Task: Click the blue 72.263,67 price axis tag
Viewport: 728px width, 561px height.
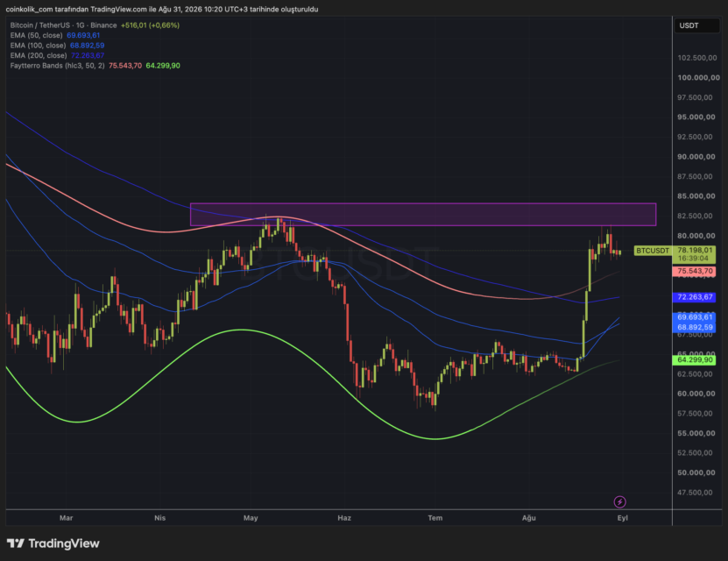Action: [694, 297]
